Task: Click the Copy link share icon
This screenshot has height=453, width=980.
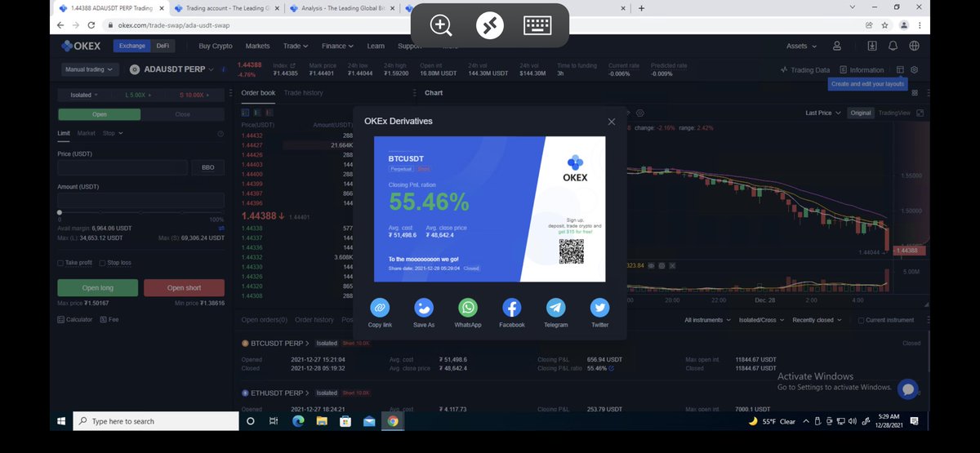Action: tap(380, 308)
